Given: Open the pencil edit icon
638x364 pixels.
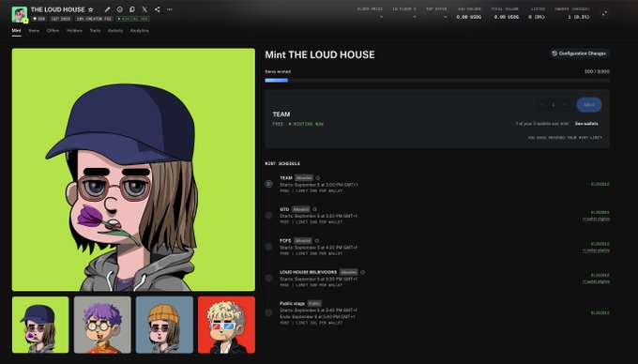Looking at the screenshot, I should [107, 9].
